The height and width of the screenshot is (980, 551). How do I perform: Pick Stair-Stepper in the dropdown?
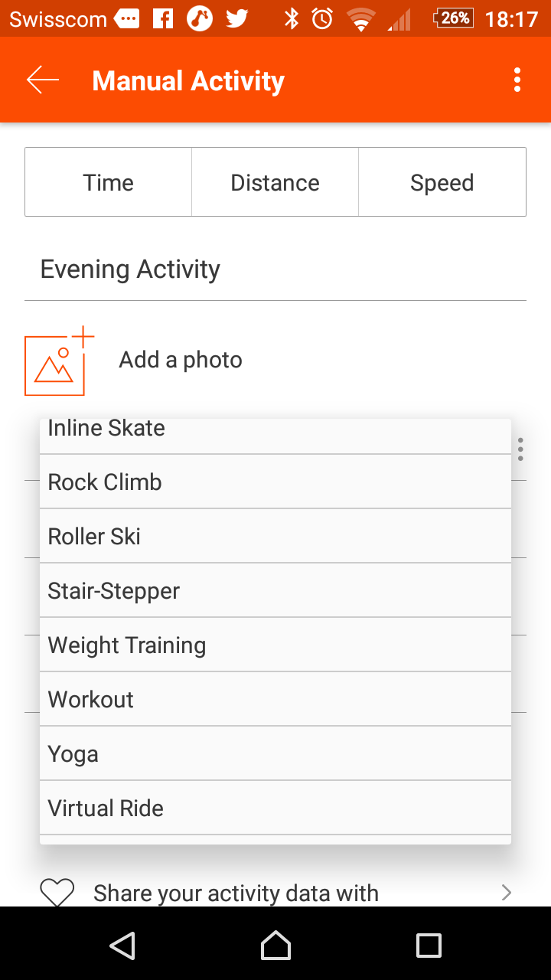tap(275, 590)
